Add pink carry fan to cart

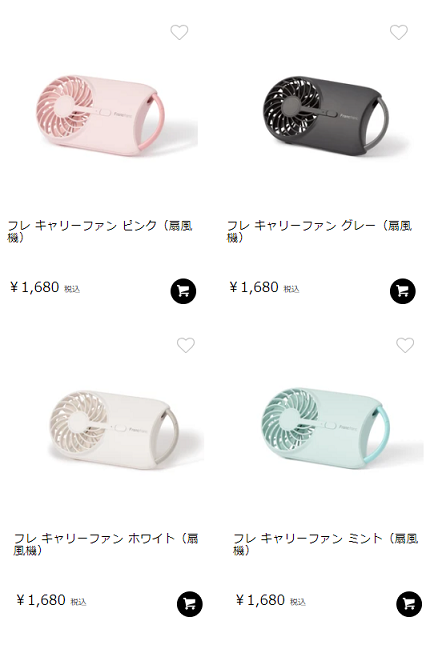[183, 291]
